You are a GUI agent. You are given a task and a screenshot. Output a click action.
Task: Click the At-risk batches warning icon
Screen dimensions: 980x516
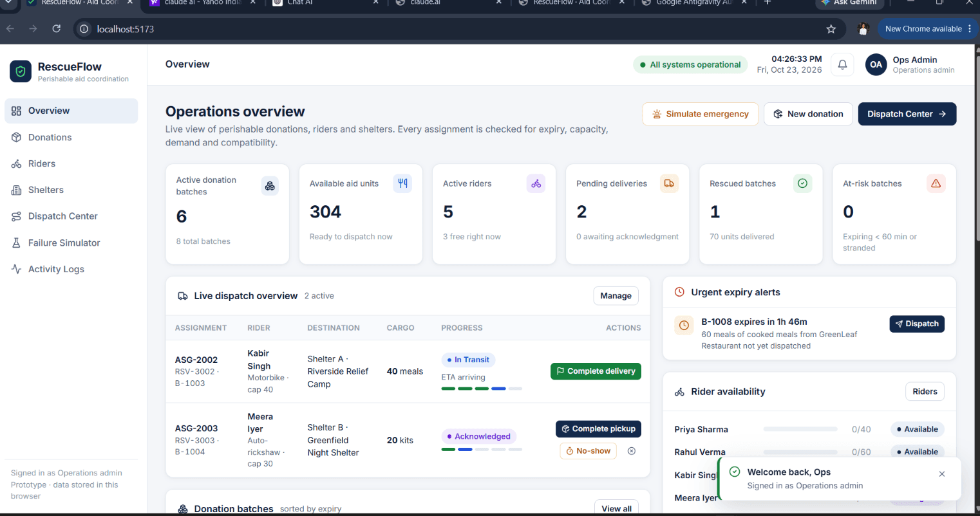pyautogui.click(x=936, y=183)
